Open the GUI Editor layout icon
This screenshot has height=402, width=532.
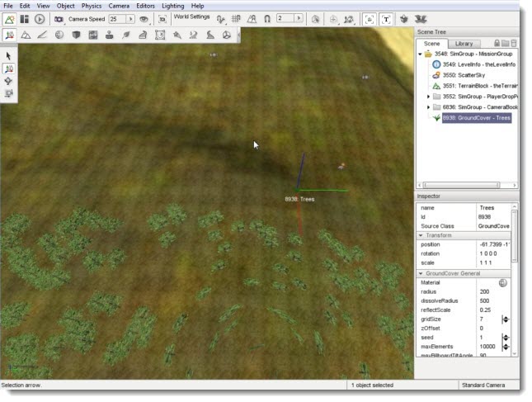coord(24,18)
